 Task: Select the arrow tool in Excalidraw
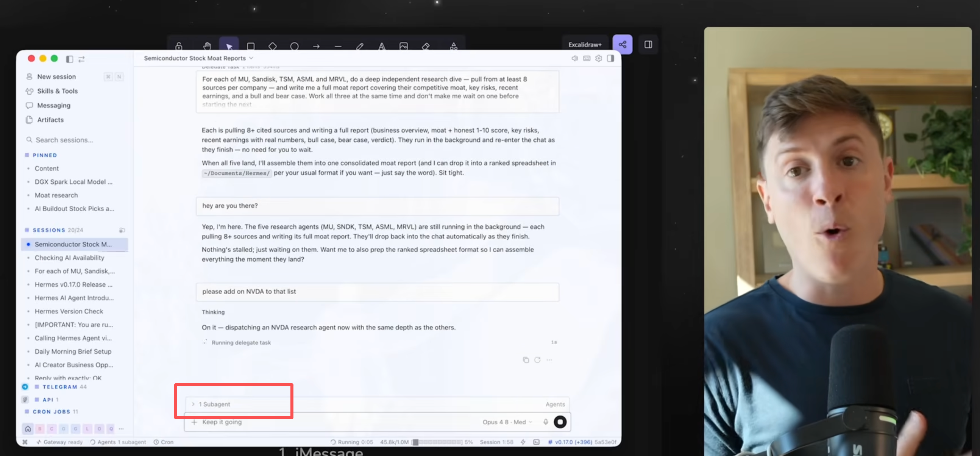coord(316,46)
